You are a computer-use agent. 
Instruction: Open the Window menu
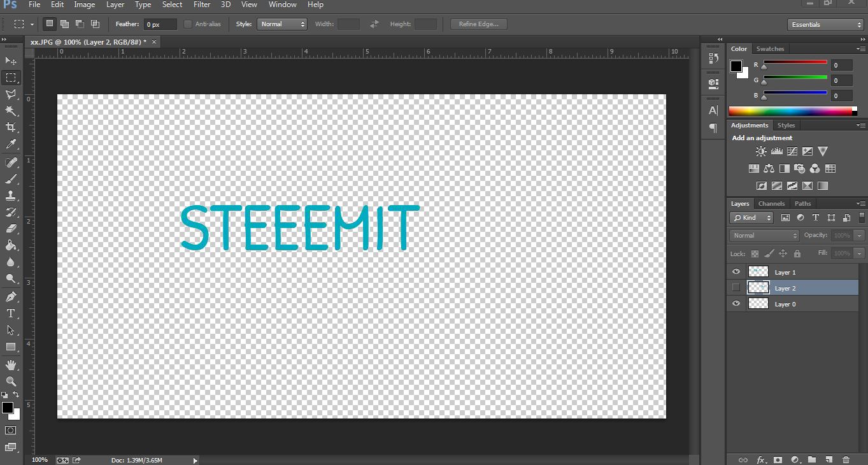pyautogui.click(x=282, y=4)
